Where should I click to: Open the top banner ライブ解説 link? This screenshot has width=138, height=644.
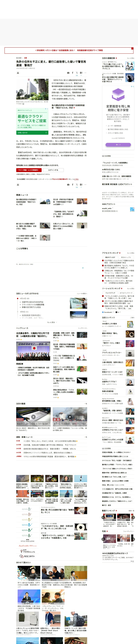(x=69, y=50)
